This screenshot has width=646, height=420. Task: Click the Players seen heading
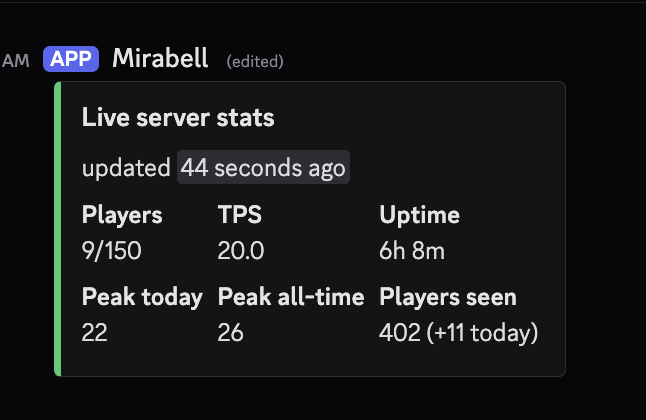(x=448, y=297)
